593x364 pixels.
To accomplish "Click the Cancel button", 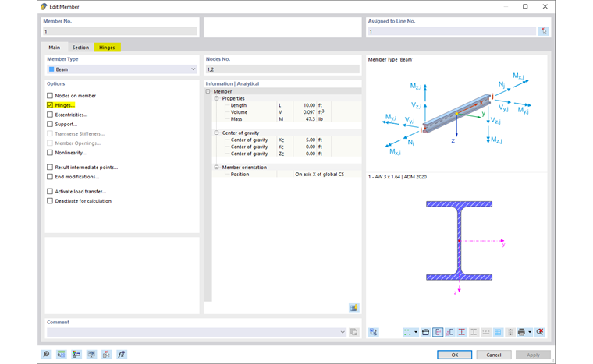I will 494,355.
